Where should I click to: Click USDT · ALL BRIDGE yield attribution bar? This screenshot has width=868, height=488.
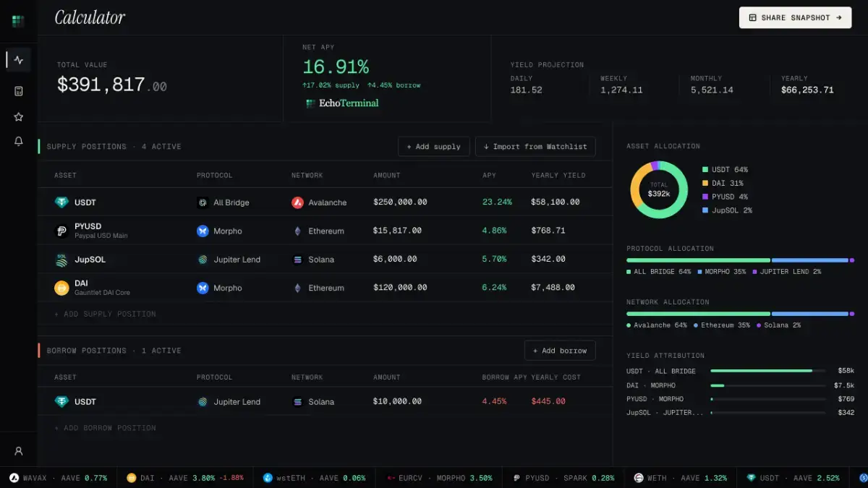click(767, 371)
